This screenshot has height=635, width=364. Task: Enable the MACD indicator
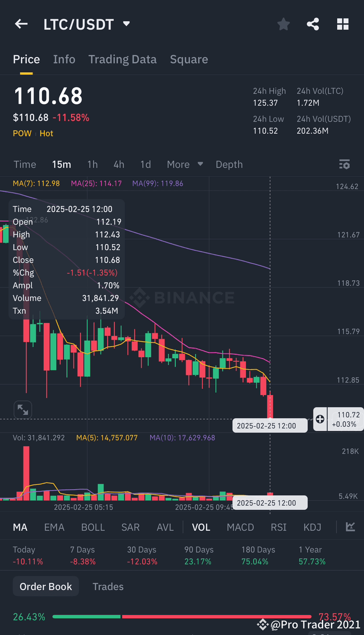click(240, 527)
